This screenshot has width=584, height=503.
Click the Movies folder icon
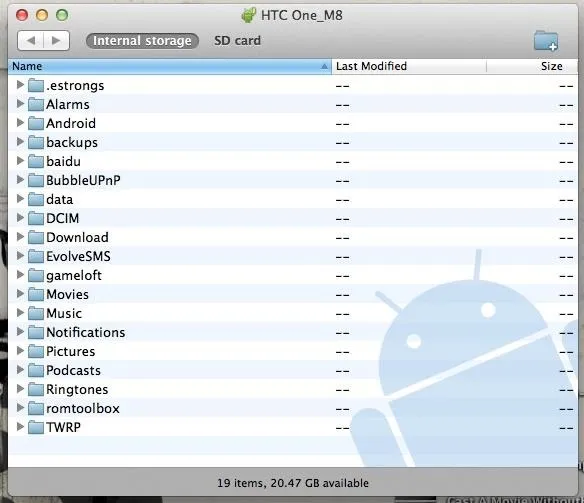36,294
